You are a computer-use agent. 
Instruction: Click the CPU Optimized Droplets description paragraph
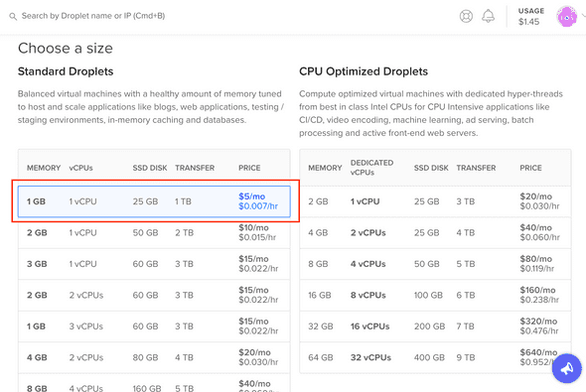click(431, 113)
